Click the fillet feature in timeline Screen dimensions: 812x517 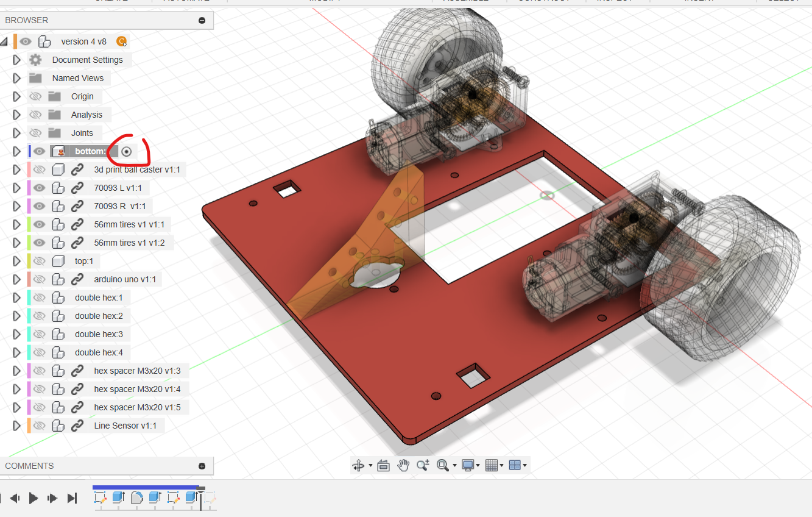pyautogui.click(x=137, y=497)
